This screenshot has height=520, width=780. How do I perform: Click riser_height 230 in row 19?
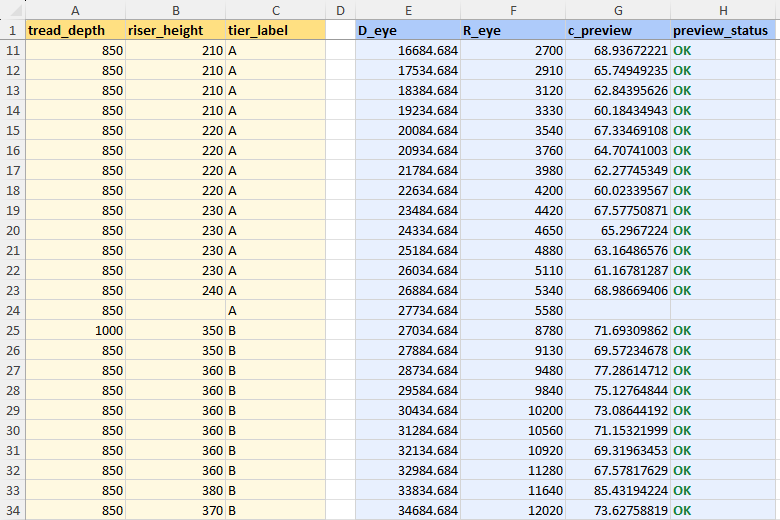click(176, 210)
